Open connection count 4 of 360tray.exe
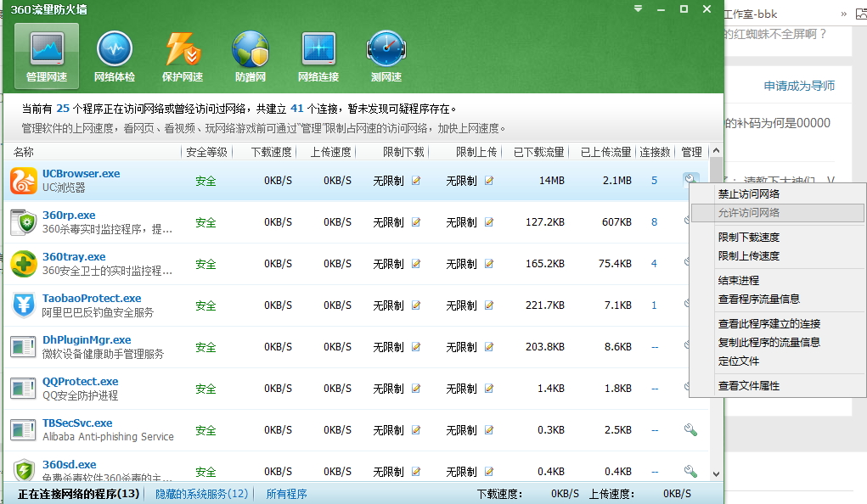This screenshot has height=504, width=867. coord(654,264)
